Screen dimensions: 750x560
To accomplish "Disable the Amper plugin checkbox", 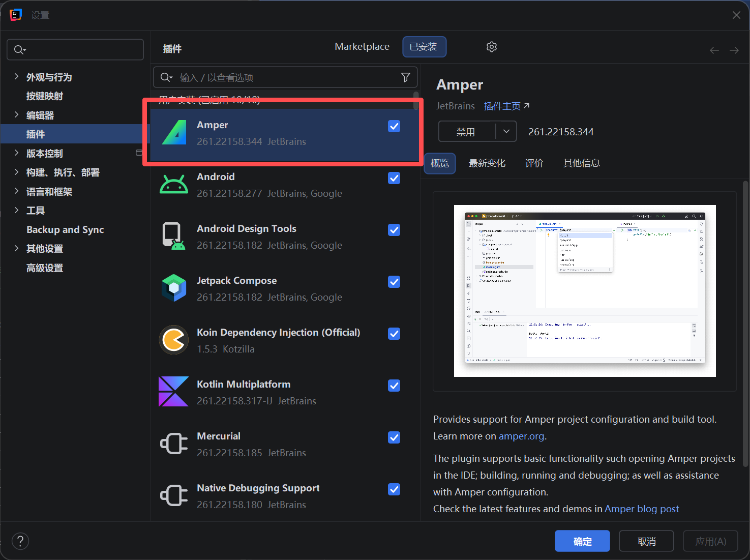I will tap(394, 126).
